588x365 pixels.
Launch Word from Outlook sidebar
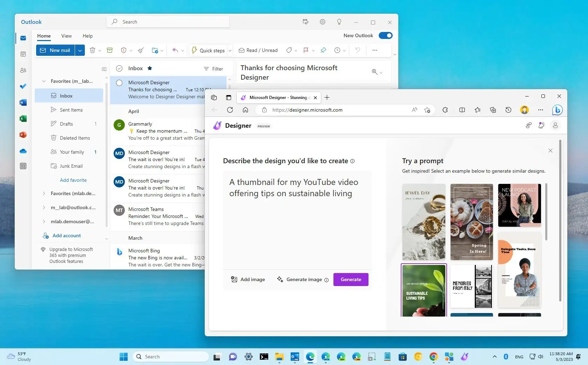[23, 102]
